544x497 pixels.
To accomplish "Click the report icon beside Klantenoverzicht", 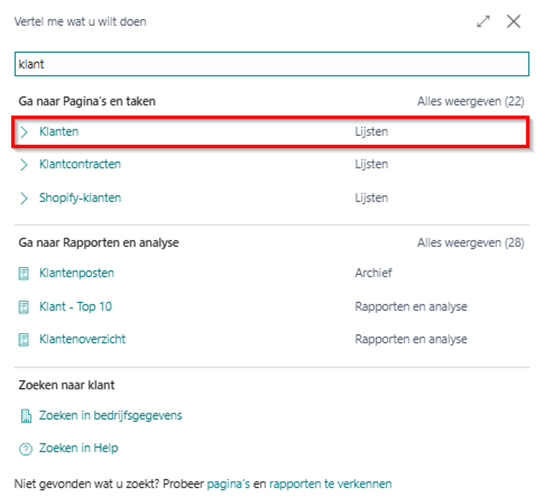I will tap(24, 340).
